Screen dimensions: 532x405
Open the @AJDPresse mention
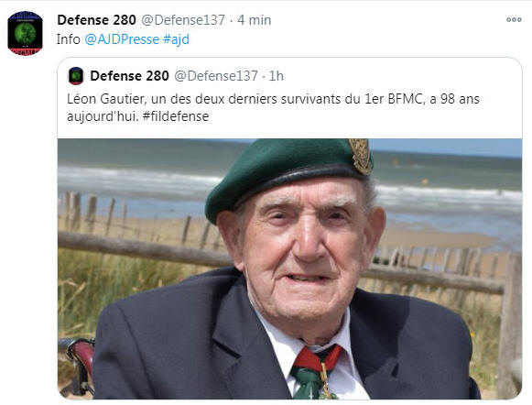click(122, 39)
